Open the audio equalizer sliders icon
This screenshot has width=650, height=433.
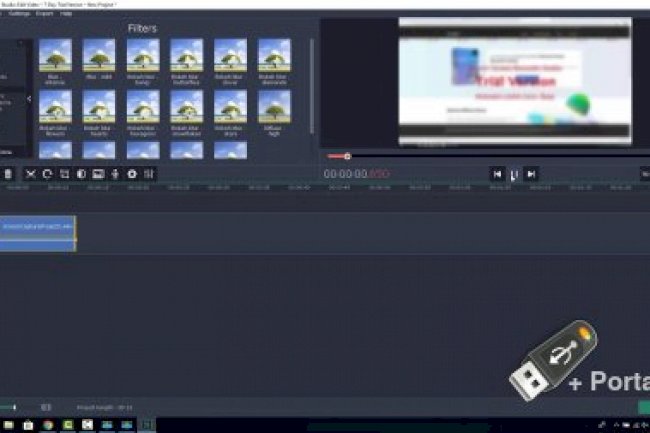tap(149, 174)
